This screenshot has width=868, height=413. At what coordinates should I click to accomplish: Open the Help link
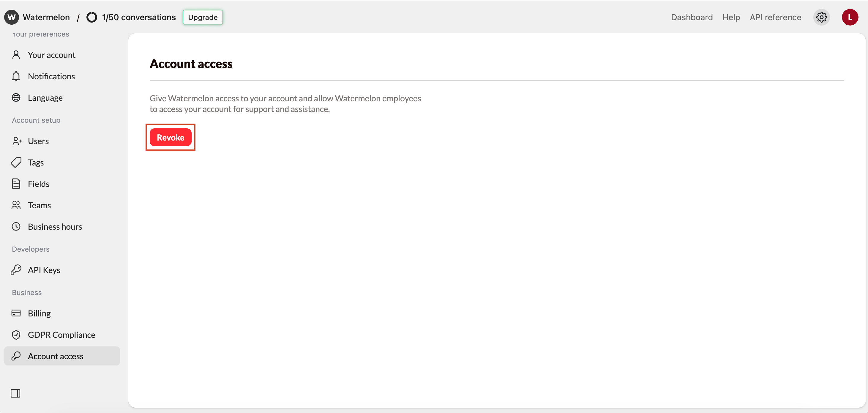click(731, 17)
